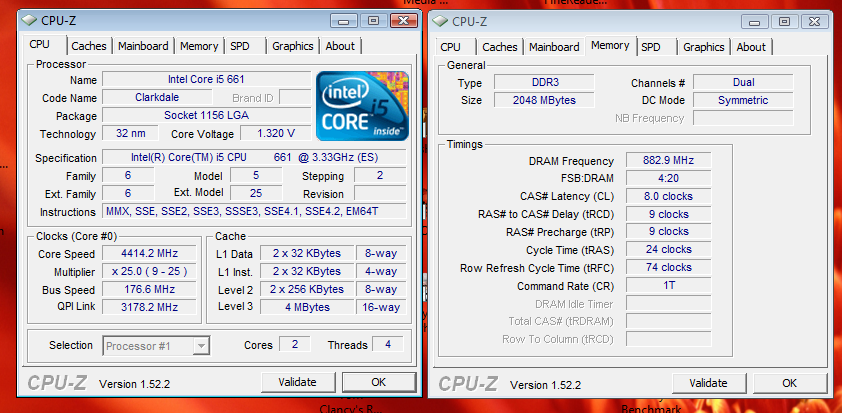This screenshot has height=413, width=842.
Task: Click the Level 3 cache value 4 MBytes
Action: coord(307,307)
